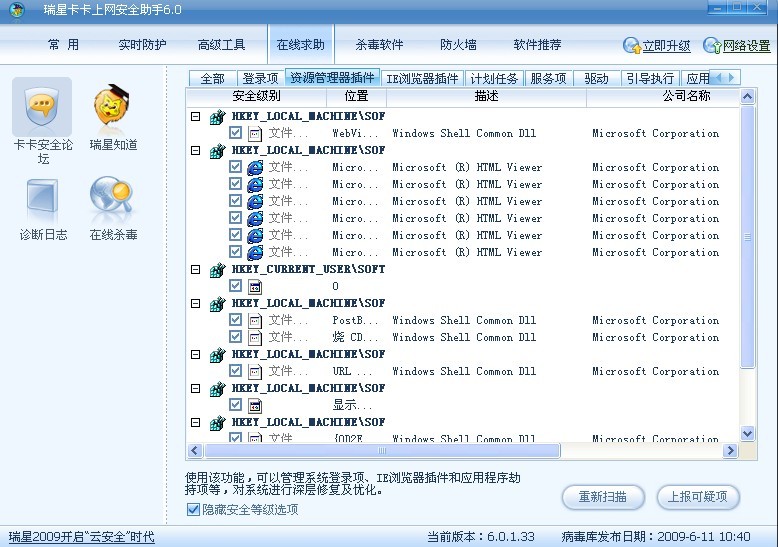Click the file icon of the 烧 CD... row

[255, 338]
